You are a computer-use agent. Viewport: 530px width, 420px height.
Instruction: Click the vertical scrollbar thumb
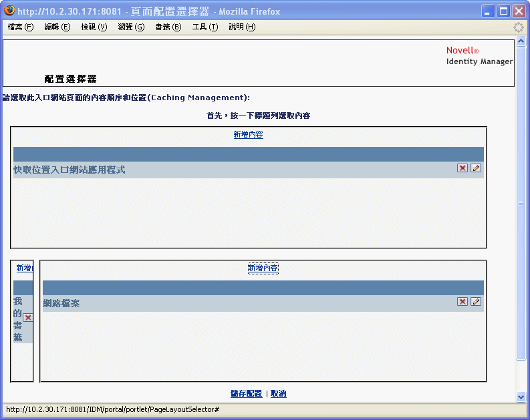coord(521,204)
